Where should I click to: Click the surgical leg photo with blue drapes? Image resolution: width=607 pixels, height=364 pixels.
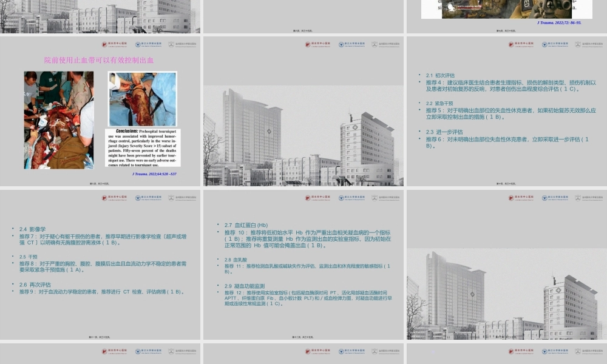[142, 99]
